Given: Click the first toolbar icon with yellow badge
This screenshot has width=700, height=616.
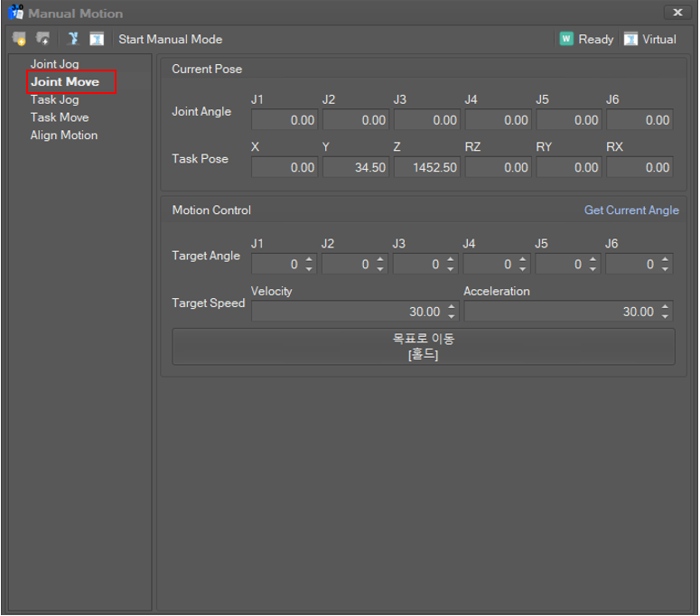Looking at the screenshot, I should [19, 39].
